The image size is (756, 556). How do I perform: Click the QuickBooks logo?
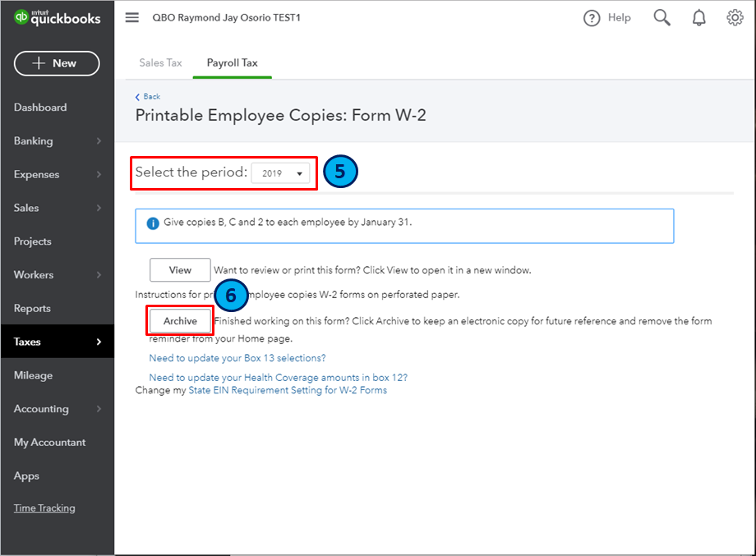click(57, 20)
